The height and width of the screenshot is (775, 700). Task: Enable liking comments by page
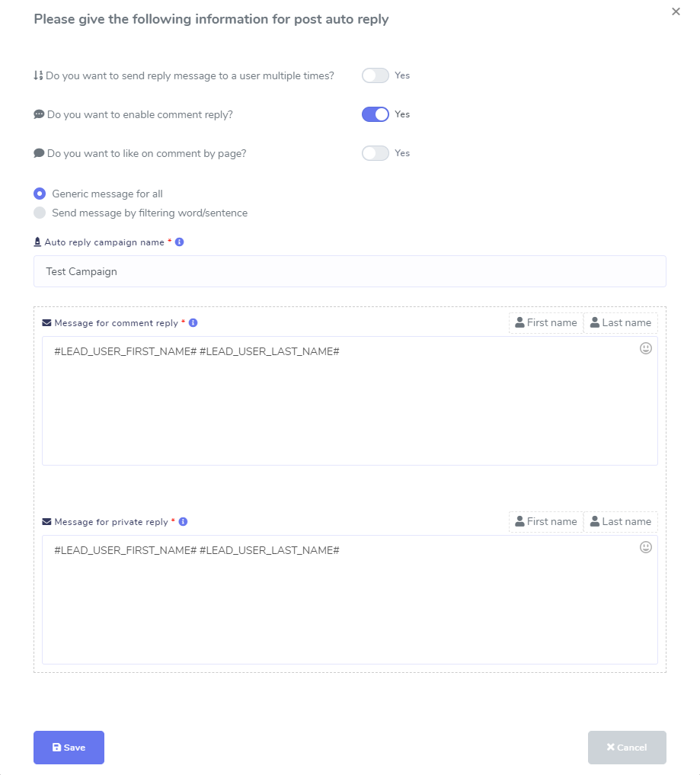click(x=375, y=153)
